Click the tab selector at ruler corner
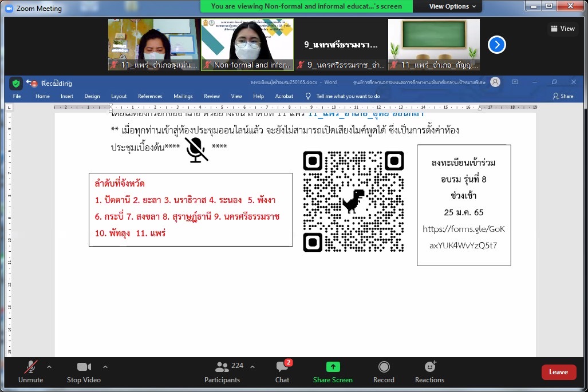 (9, 108)
